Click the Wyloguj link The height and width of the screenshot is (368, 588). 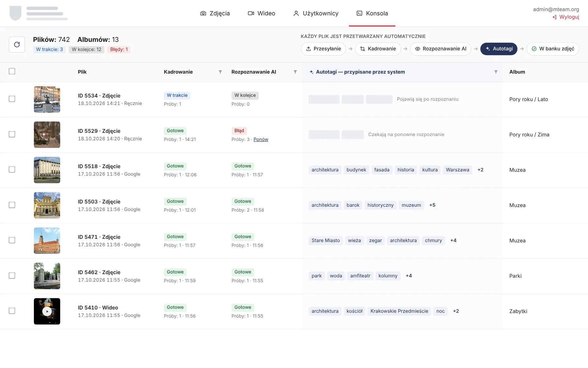pyautogui.click(x=566, y=17)
